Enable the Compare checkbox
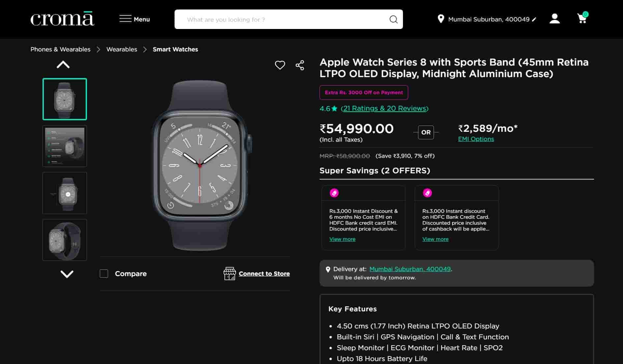623x364 pixels. 104,273
